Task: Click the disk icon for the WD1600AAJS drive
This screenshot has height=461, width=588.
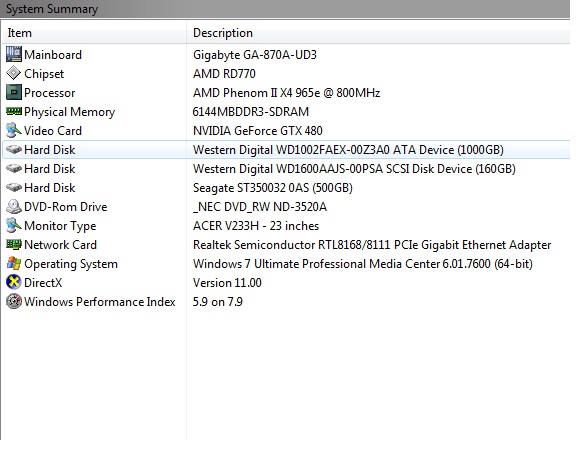Action: 14,168
